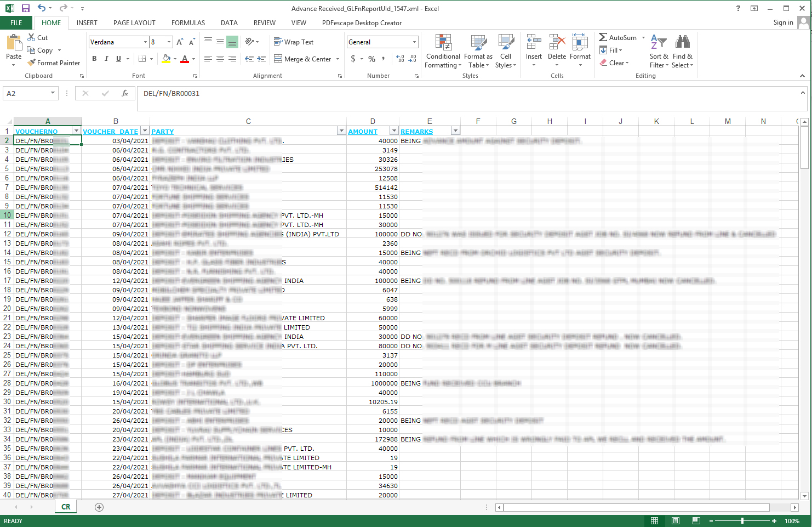Add a new sheet with plus icon

[x=99, y=507]
